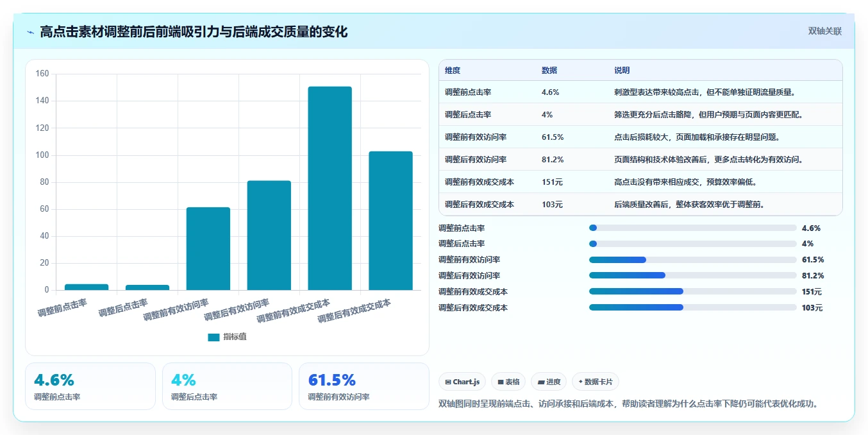Click the chart bar for 调整后有效访问率

pos(269,235)
